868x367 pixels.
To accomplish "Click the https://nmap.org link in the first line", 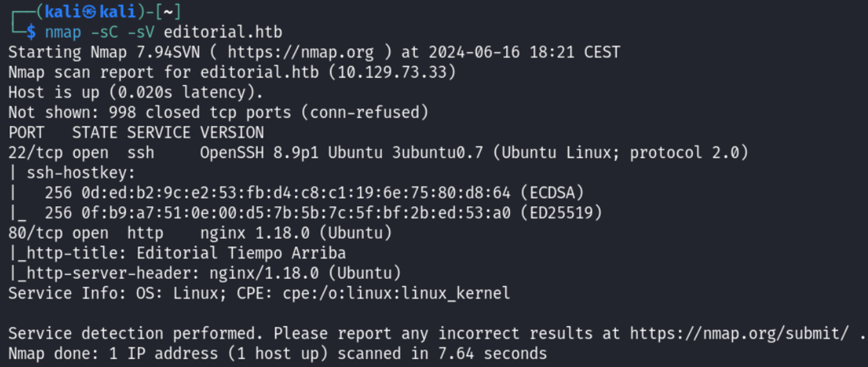I will pyautogui.click(x=300, y=52).
